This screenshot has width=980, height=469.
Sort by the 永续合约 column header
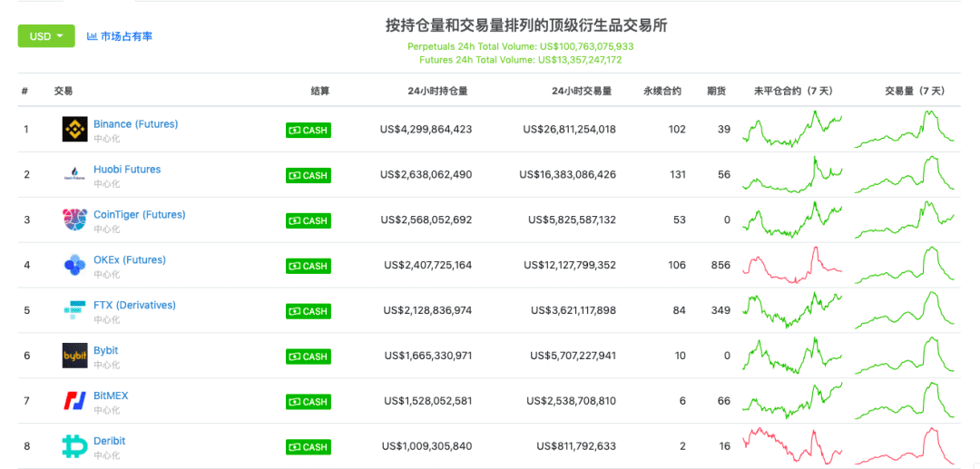(662, 91)
